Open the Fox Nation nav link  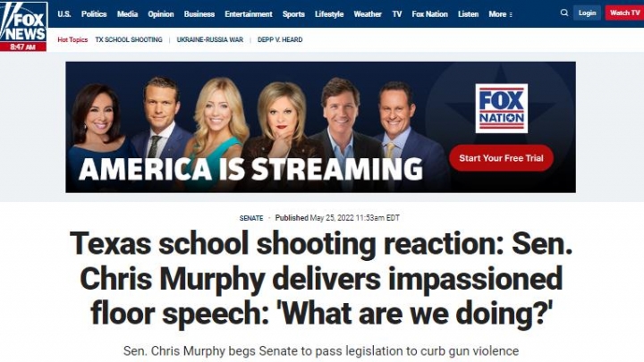(x=429, y=14)
